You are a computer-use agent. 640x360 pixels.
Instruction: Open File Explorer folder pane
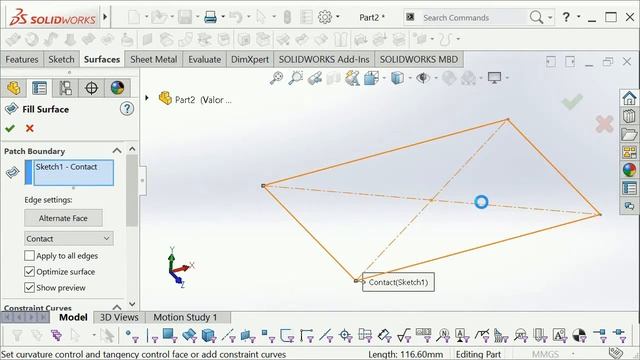coord(629,134)
